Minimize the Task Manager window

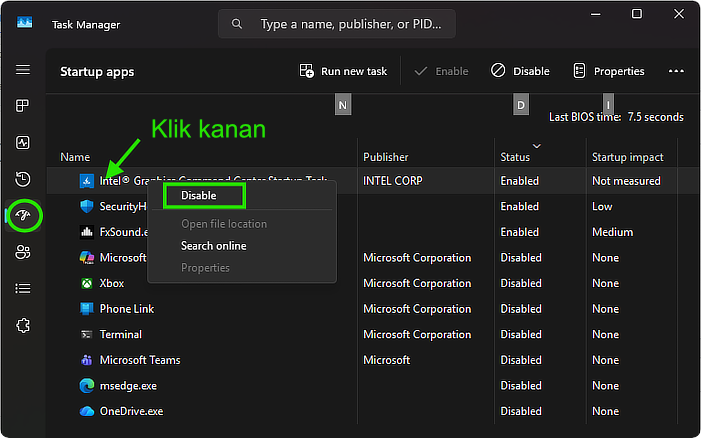(595, 14)
